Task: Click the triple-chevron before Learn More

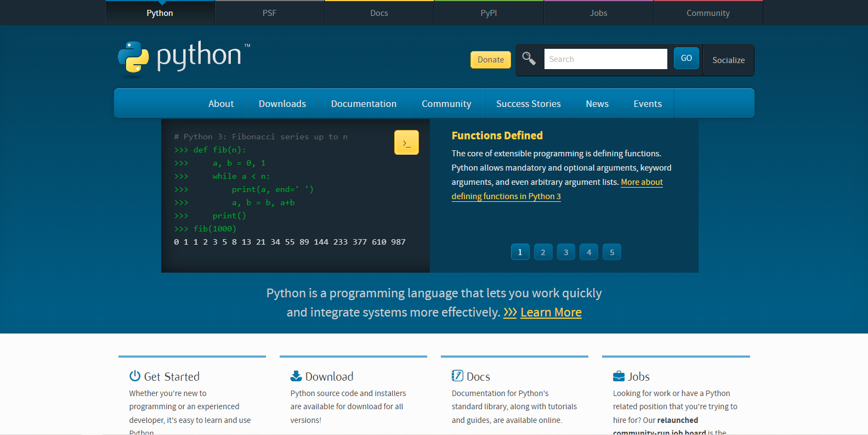Action: point(510,312)
